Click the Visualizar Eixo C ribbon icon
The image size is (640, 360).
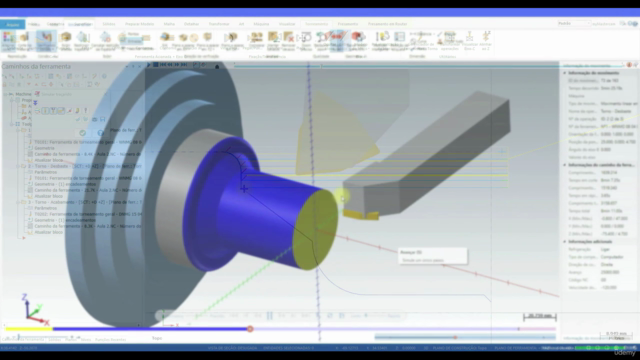469,41
